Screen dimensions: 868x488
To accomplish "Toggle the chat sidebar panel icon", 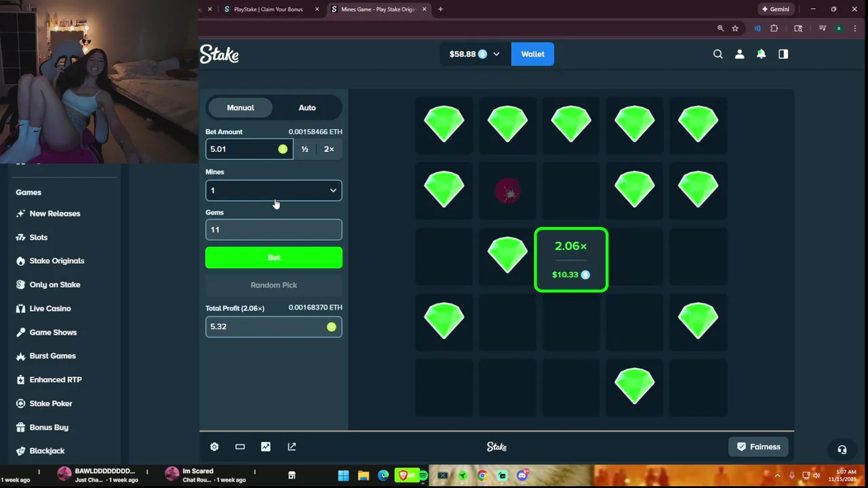I will [783, 54].
